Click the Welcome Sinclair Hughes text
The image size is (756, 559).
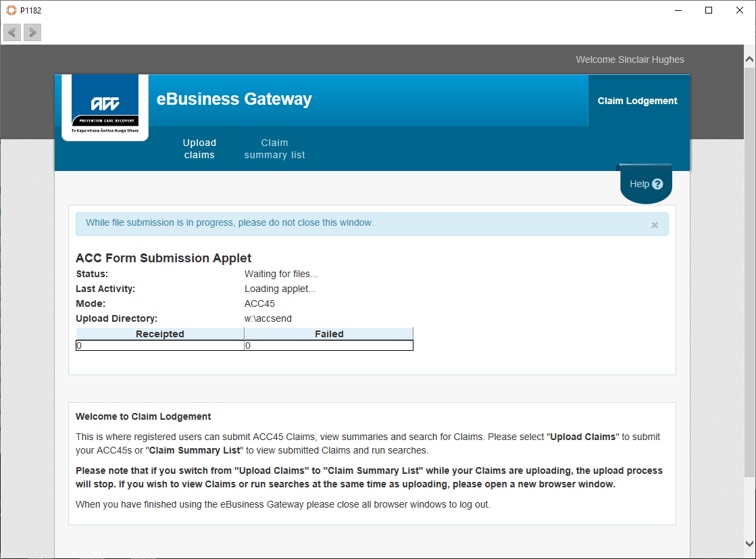coord(630,59)
